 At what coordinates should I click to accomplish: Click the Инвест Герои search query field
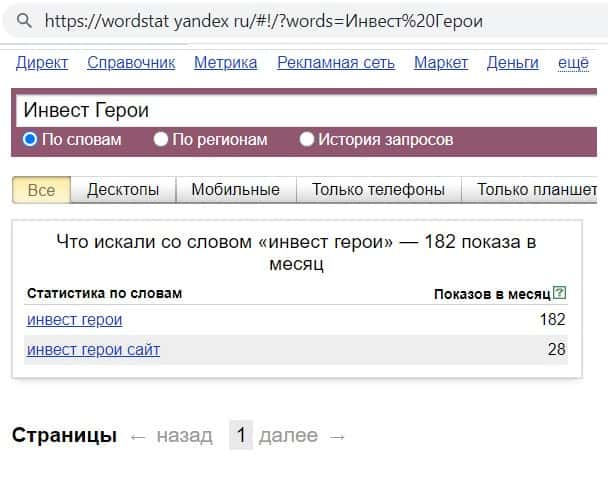pyautogui.click(x=300, y=111)
